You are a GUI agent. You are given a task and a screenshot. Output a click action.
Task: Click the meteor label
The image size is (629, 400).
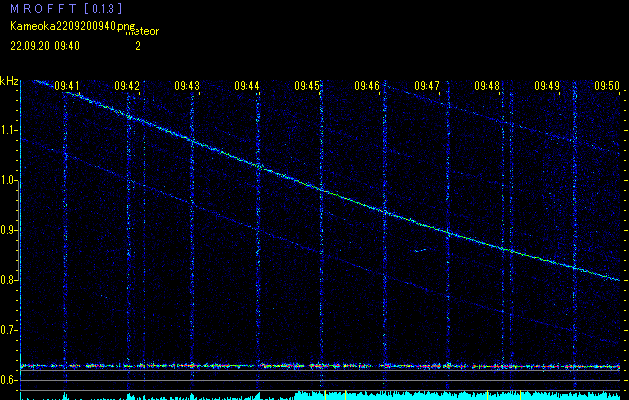click(142, 31)
